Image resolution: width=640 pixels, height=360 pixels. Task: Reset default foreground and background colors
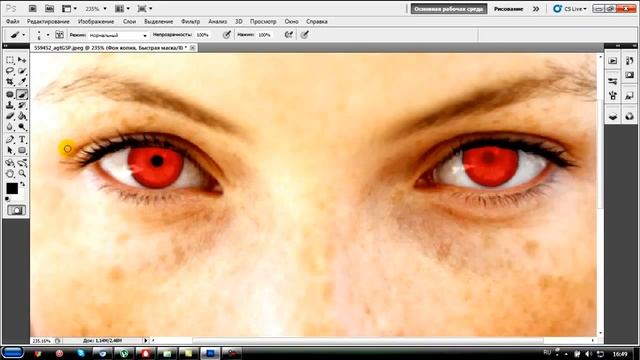(x=7, y=199)
